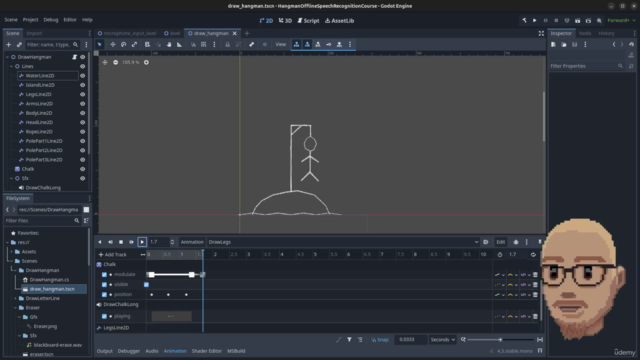Stop the animation playback
This screenshot has height=360, width=640.
click(121, 242)
